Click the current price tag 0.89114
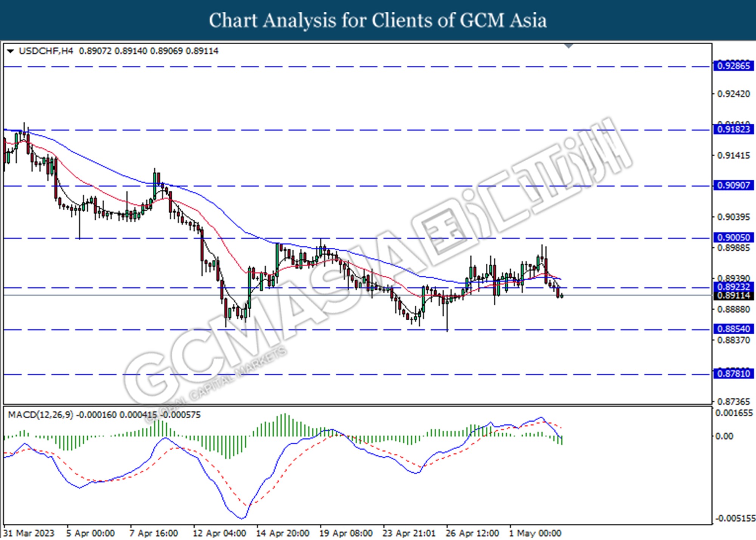Image resolution: width=756 pixels, height=540 pixels. click(733, 296)
